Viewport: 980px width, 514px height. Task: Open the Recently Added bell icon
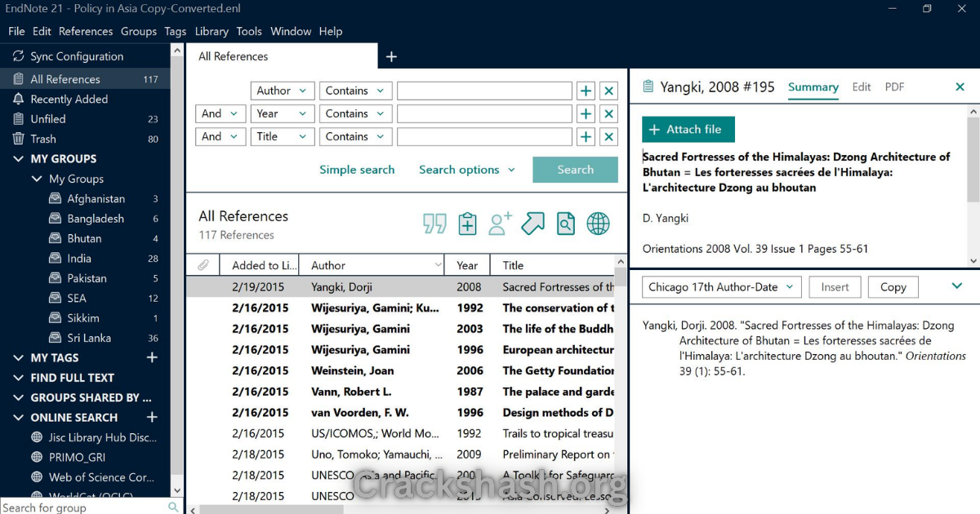point(18,99)
